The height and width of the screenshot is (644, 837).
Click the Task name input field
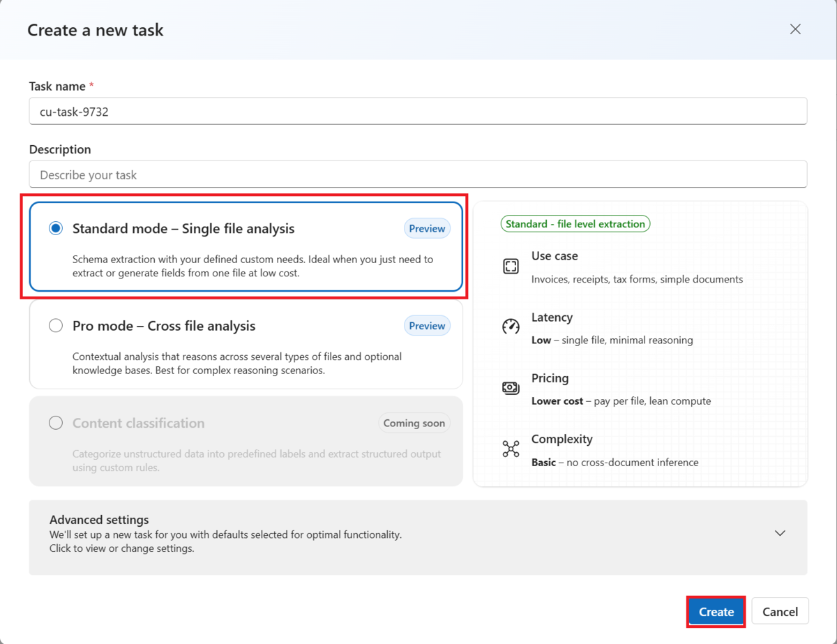[418, 112]
